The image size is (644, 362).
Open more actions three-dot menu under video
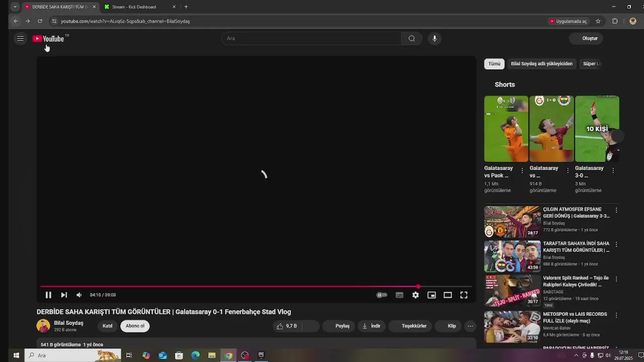click(x=470, y=326)
